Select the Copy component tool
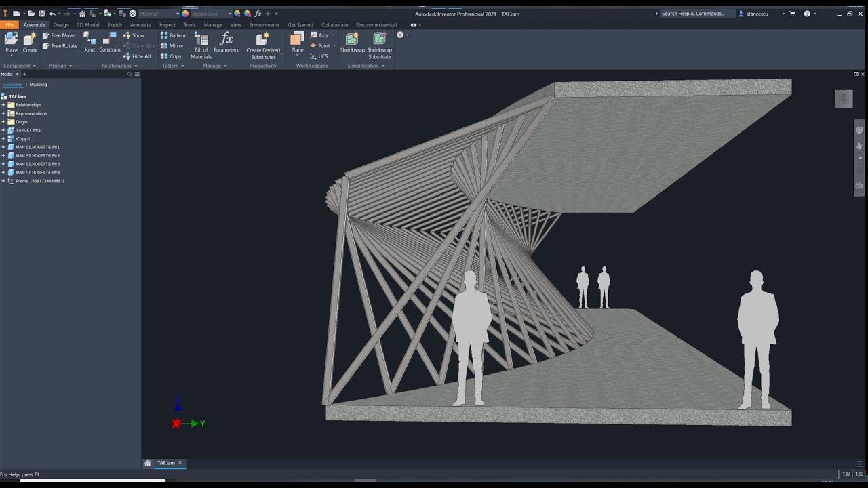The width and height of the screenshot is (868, 488). tap(171, 56)
